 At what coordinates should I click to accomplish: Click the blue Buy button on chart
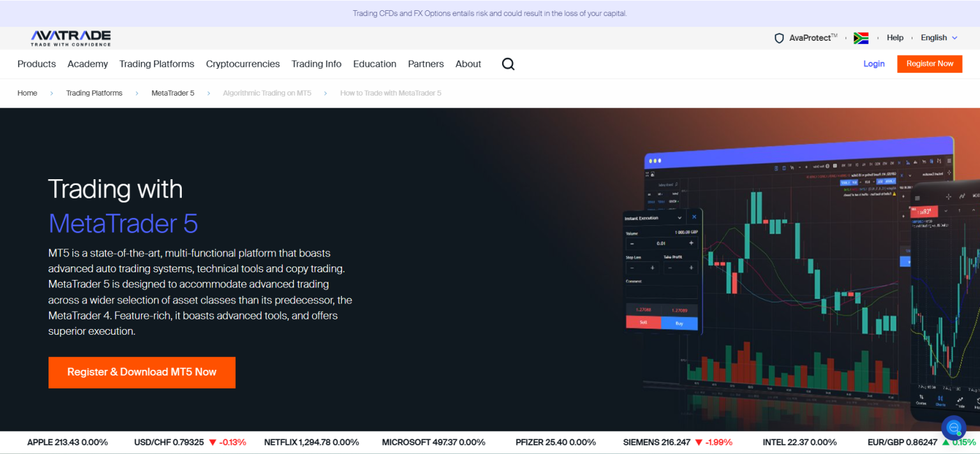679,323
